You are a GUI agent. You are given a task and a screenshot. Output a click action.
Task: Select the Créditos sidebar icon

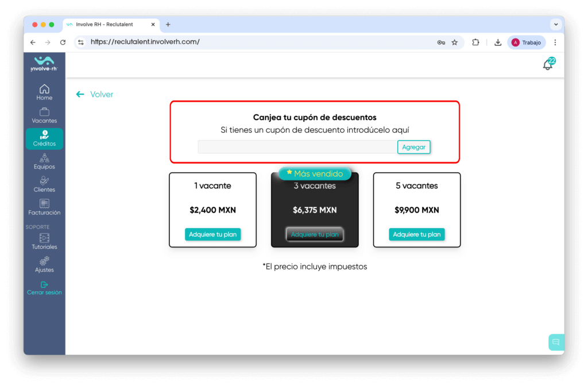click(x=44, y=138)
